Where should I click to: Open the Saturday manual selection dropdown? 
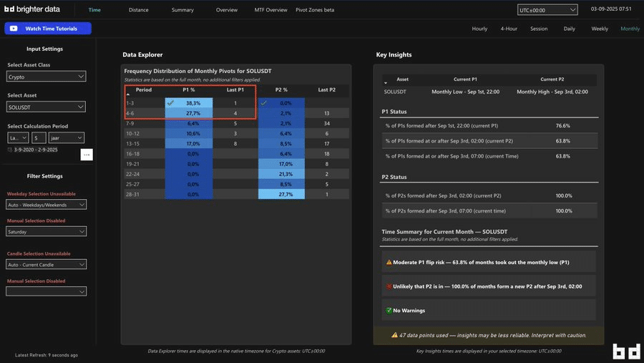[47, 231]
